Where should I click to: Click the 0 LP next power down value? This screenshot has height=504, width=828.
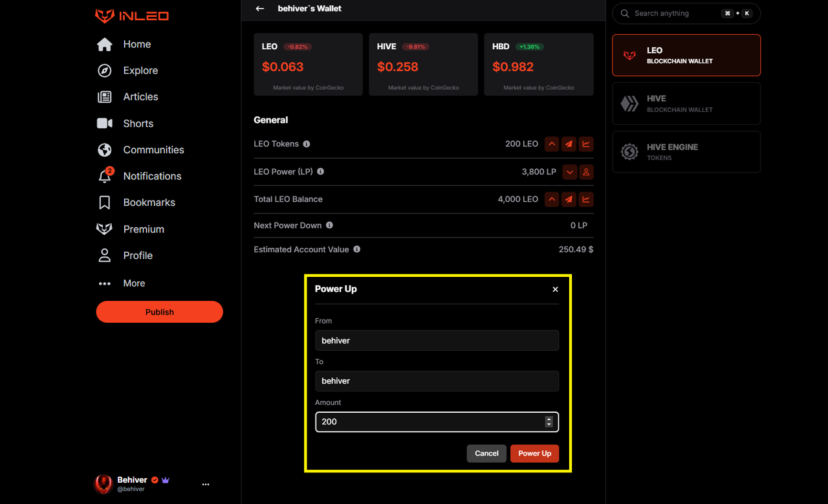579,225
